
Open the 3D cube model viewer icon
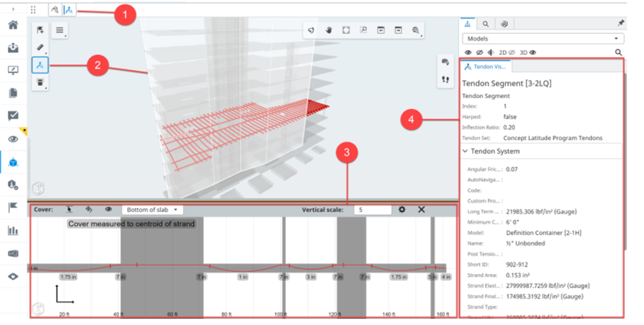click(x=13, y=162)
